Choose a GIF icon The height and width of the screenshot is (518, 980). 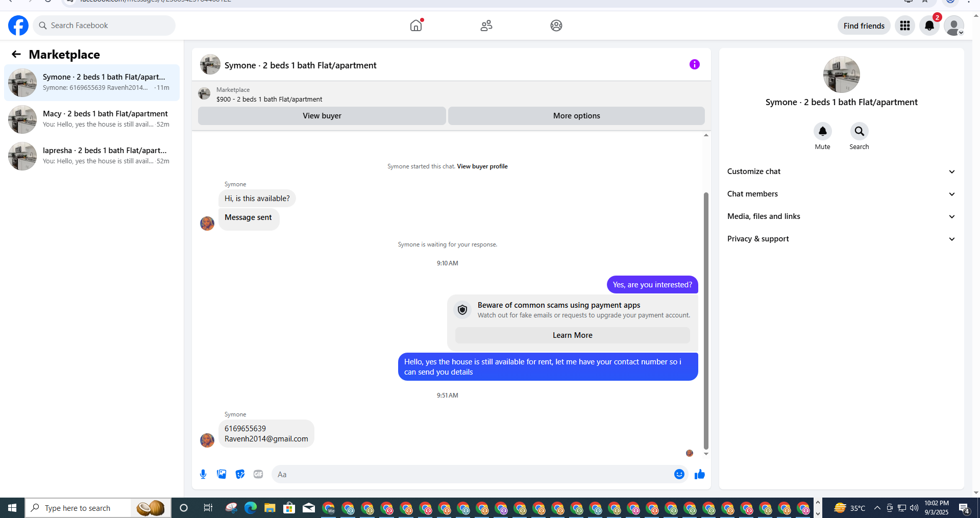[x=258, y=474]
